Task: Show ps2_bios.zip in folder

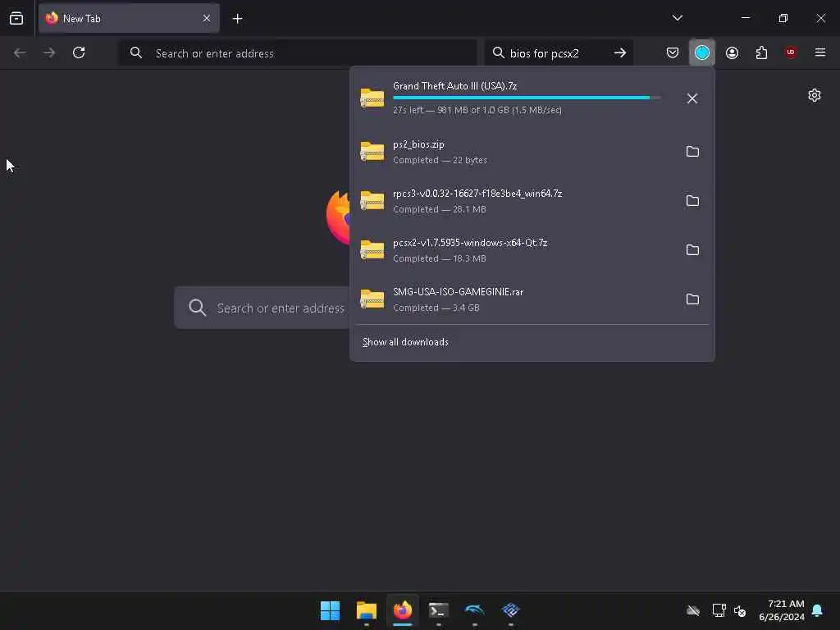Action: click(x=692, y=152)
